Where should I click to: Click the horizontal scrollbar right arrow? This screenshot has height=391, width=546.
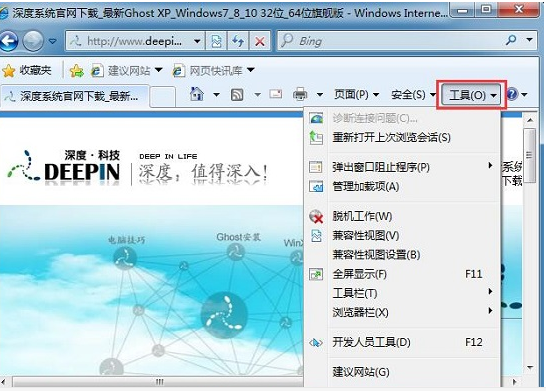pos(514,382)
